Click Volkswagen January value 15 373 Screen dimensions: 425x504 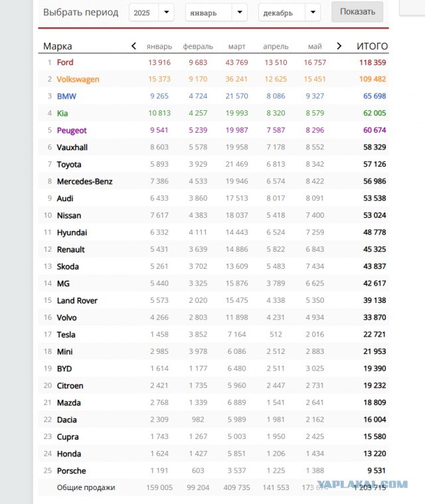coord(159,80)
